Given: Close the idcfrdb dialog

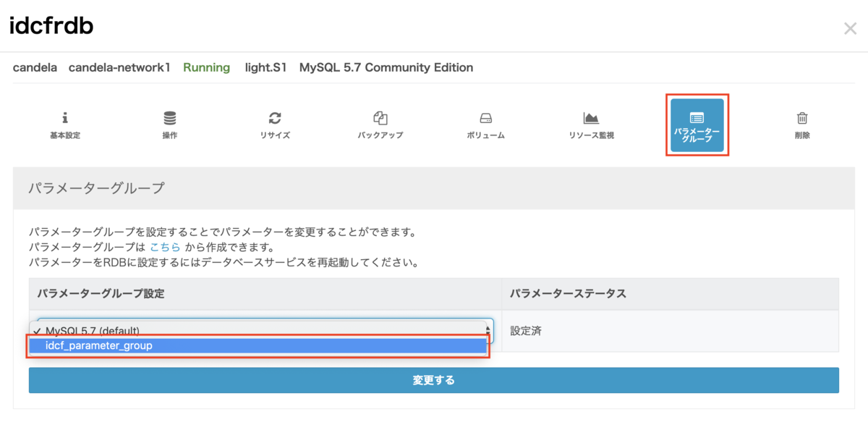Looking at the screenshot, I should 850,29.
